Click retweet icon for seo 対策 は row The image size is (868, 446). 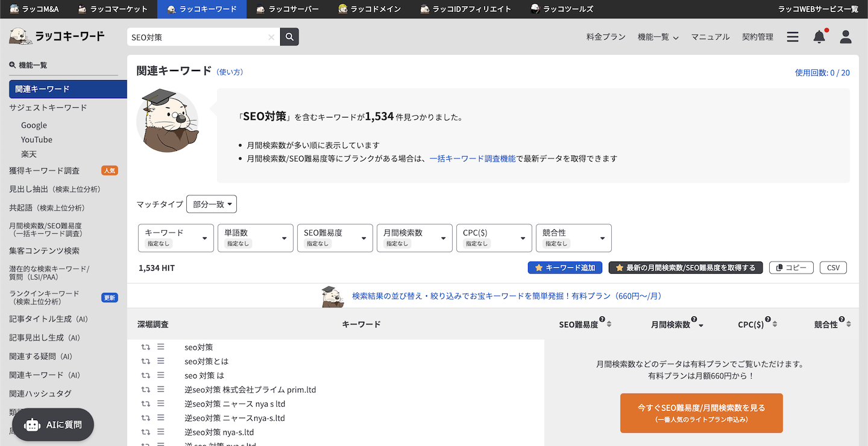[145, 375]
